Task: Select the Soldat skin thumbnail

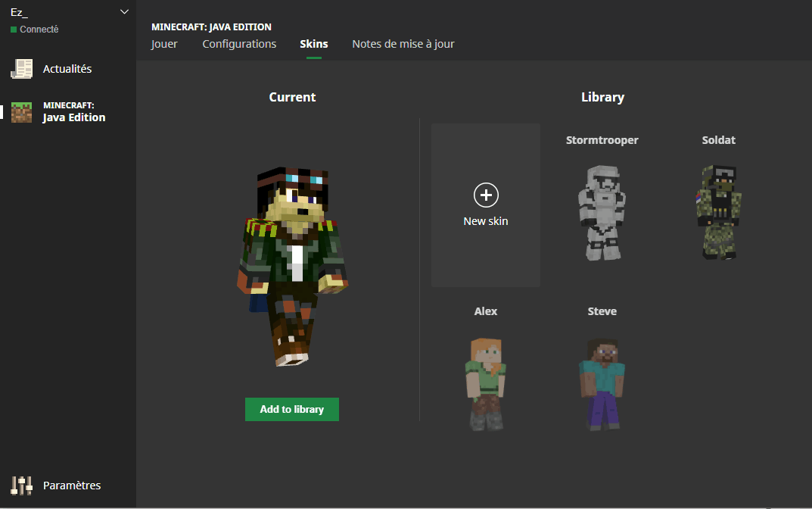Action: pos(719,213)
